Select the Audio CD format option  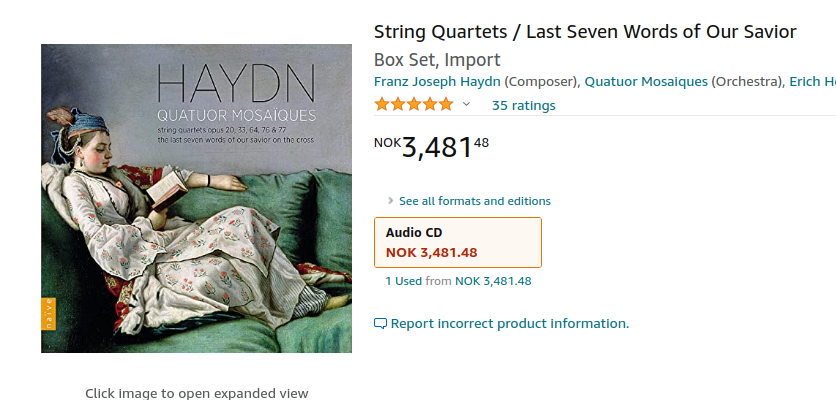click(x=457, y=242)
